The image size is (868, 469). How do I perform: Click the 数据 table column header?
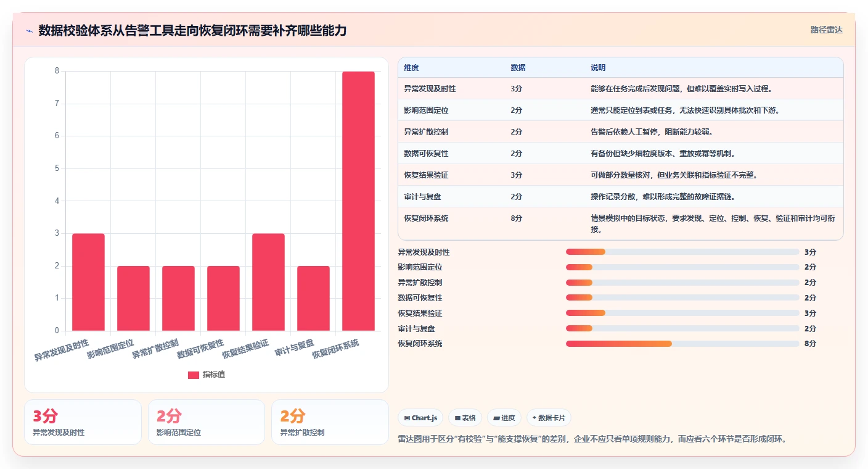point(518,68)
